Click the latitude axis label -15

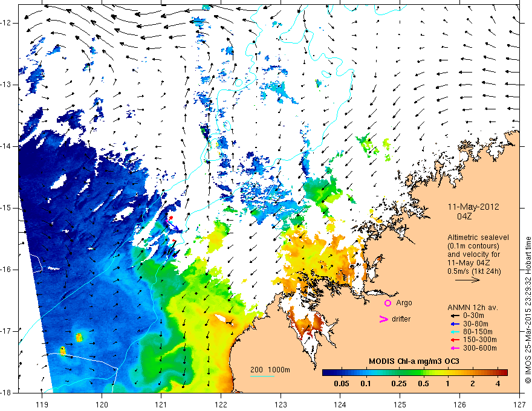pyautogui.click(x=6, y=208)
